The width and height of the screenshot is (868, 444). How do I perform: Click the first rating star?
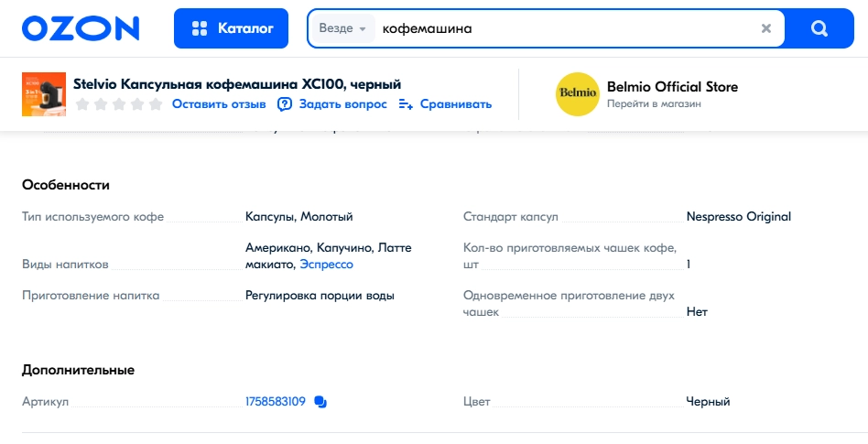tap(82, 104)
